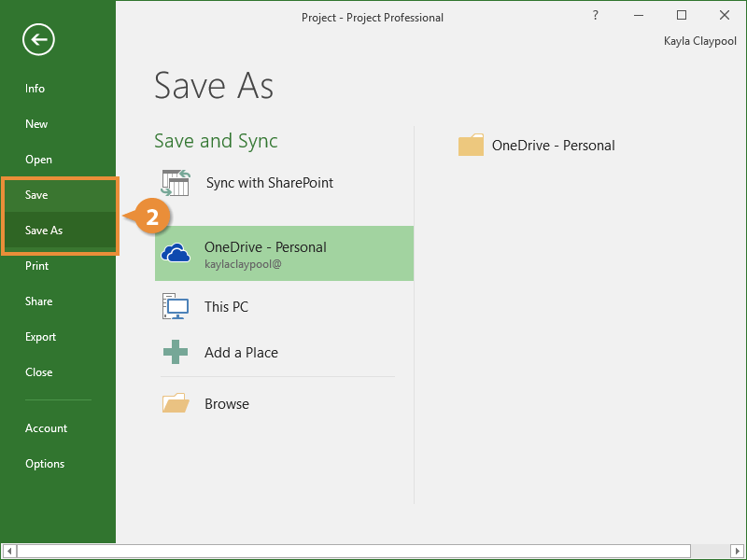This screenshot has width=747, height=560.
Task: Open the Export options
Action: 40,337
